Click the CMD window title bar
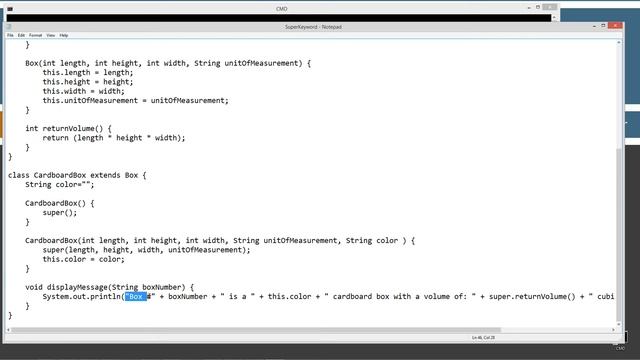This screenshot has width=640, height=360. [281, 9]
